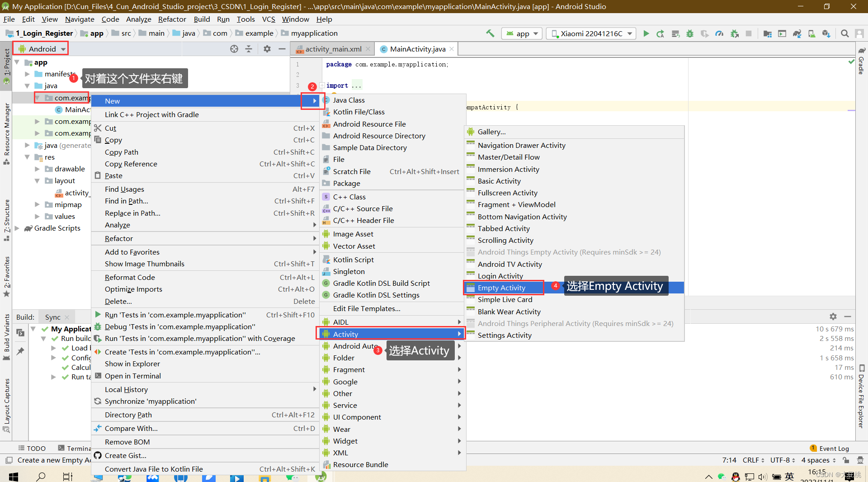Click UTF-8 encoding in status bar
The width and height of the screenshot is (868, 482).
pos(783,460)
